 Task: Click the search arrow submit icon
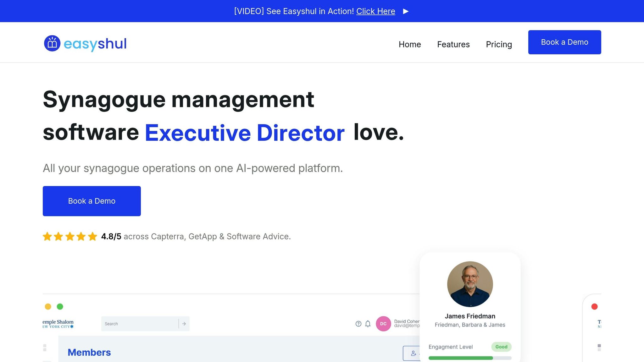click(x=184, y=324)
